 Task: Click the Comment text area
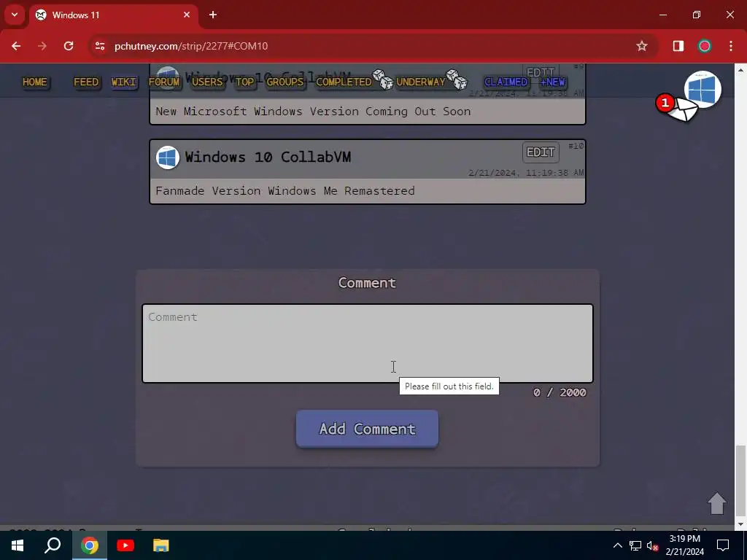(368, 343)
